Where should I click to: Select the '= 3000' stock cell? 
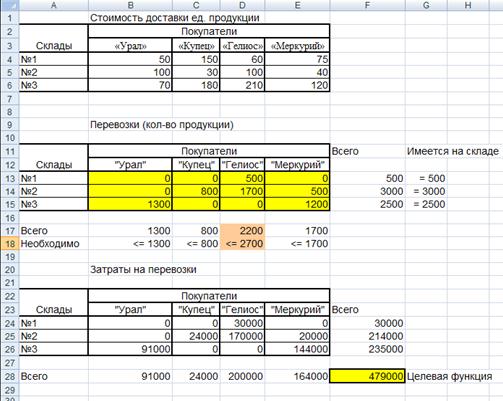426,191
